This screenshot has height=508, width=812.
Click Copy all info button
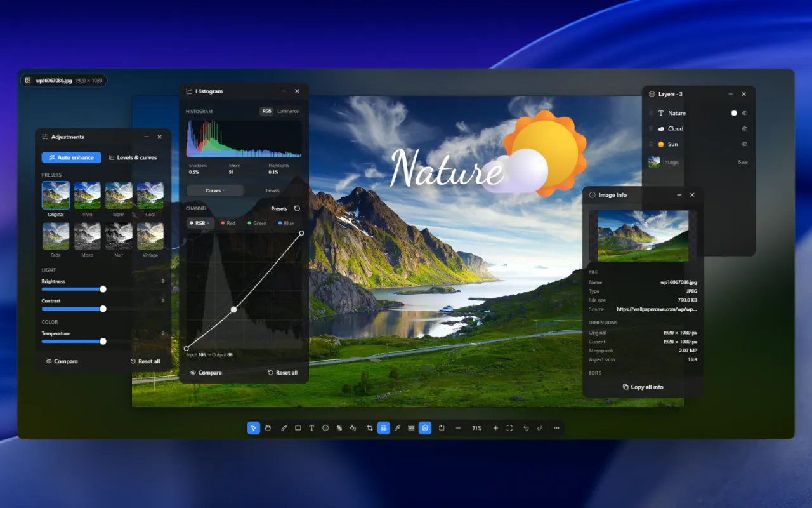[x=643, y=387]
